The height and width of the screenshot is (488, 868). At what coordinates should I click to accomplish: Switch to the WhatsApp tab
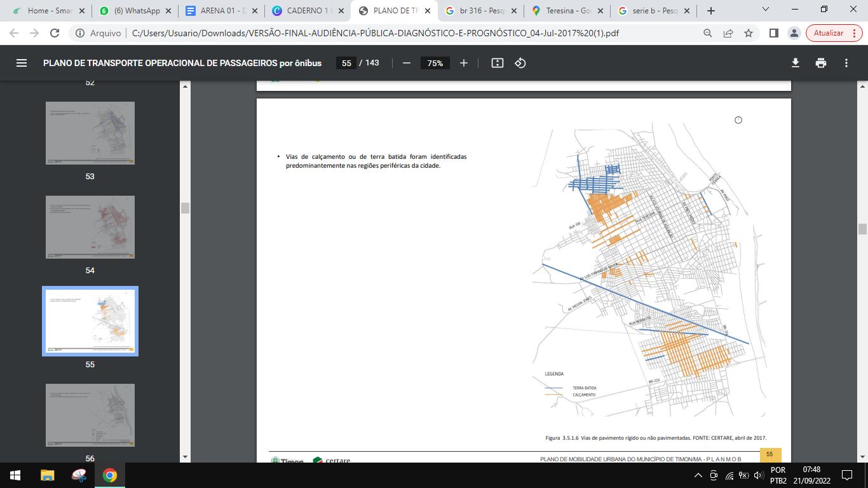[135, 11]
